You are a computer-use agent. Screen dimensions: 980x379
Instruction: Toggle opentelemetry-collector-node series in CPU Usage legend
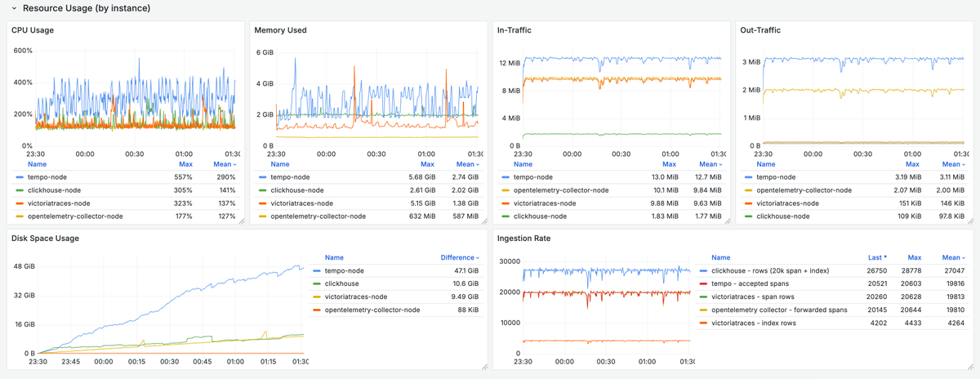click(x=75, y=216)
